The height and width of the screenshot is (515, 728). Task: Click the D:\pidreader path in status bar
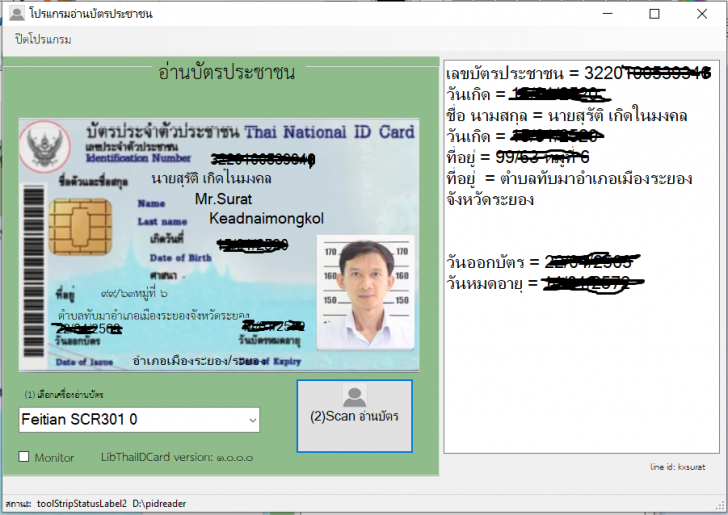[159, 503]
